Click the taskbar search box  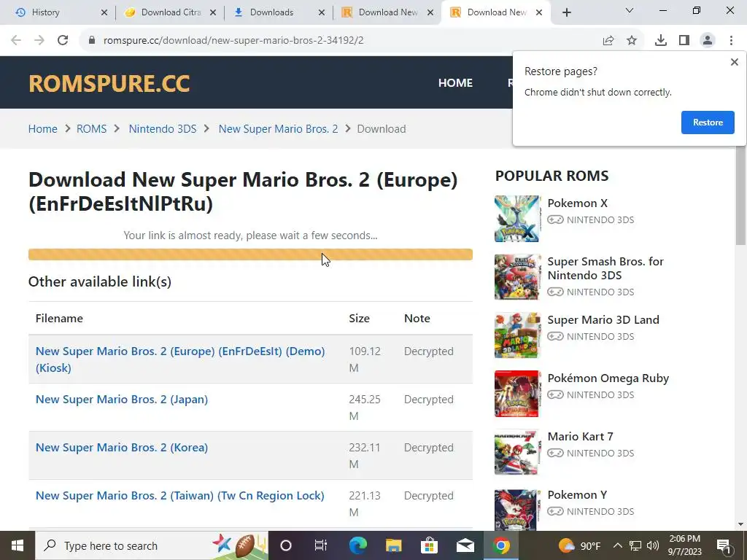click(152, 545)
